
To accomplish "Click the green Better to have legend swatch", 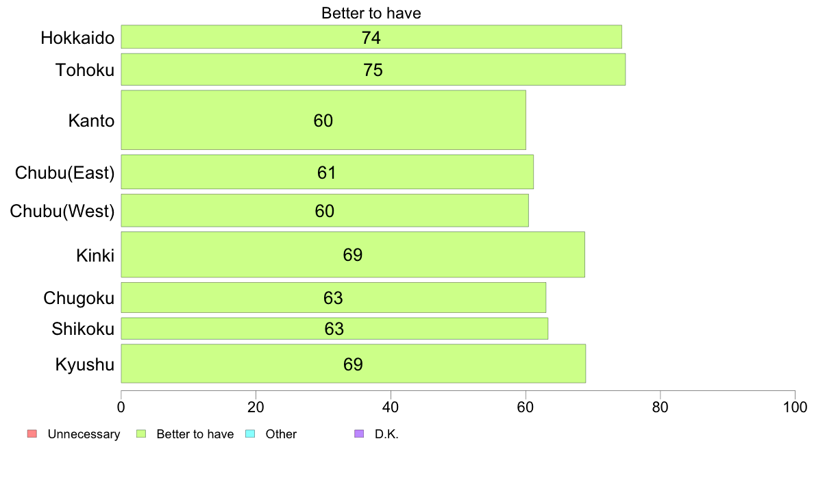I will (140, 433).
